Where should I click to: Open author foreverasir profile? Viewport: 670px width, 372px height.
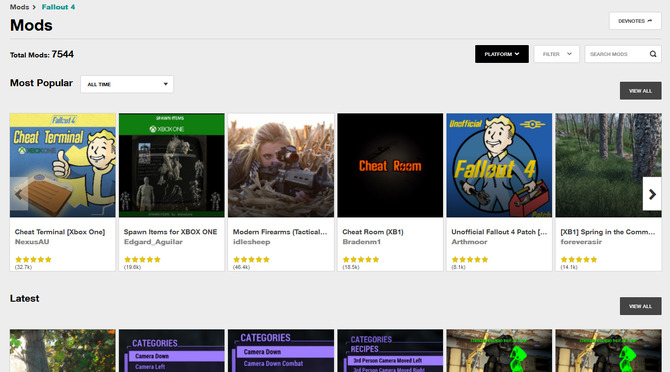pyautogui.click(x=581, y=242)
